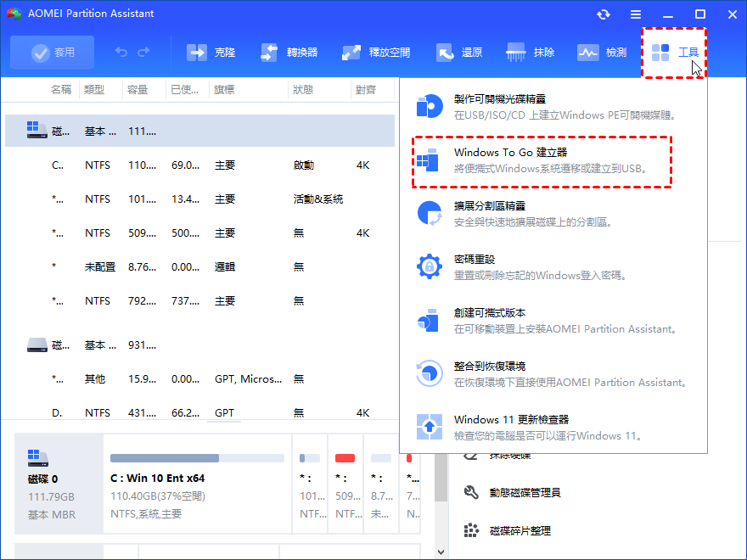This screenshot has height=560, width=747.
Task: Click the 旗標 column header
Action: 224,90
